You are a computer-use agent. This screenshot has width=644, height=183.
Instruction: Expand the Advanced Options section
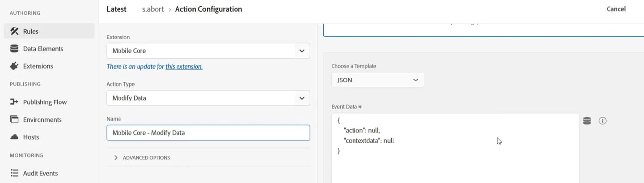[x=142, y=157]
